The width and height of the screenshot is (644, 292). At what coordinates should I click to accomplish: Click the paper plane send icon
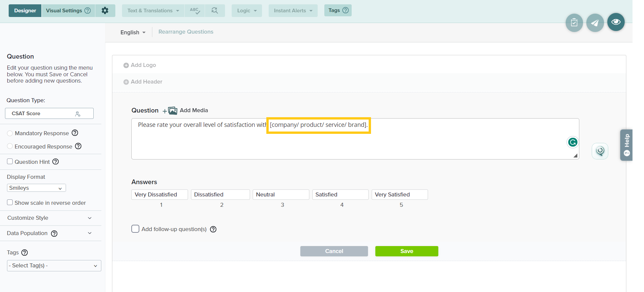tap(595, 23)
